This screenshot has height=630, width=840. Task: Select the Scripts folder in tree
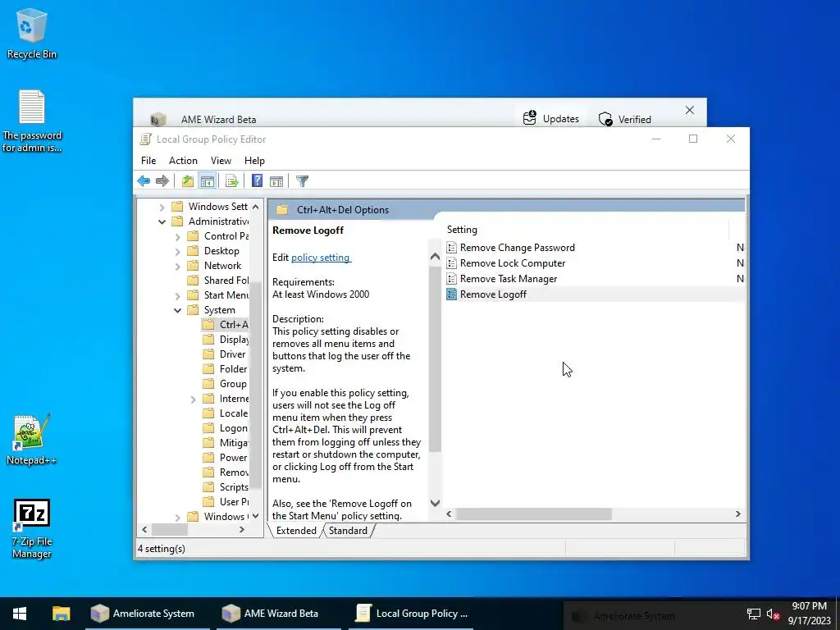pyautogui.click(x=226, y=487)
